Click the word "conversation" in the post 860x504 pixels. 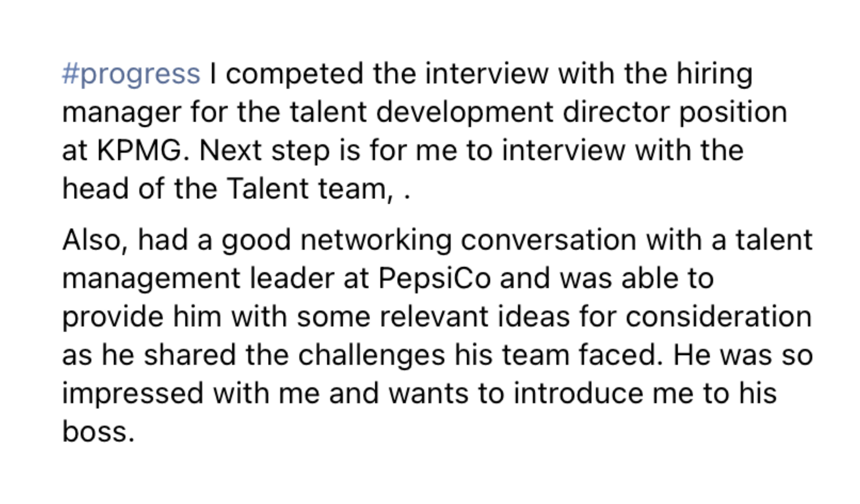(548, 240)
